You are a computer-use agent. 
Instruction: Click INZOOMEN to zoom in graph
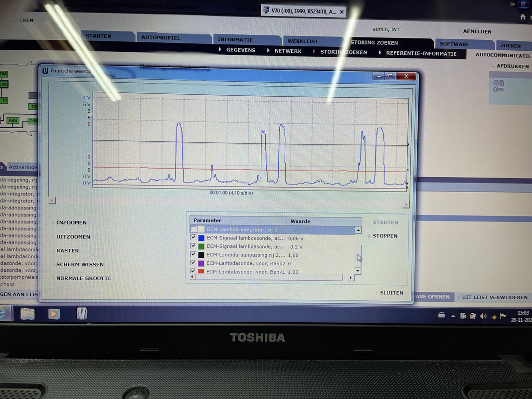click(x=71, y=222)
